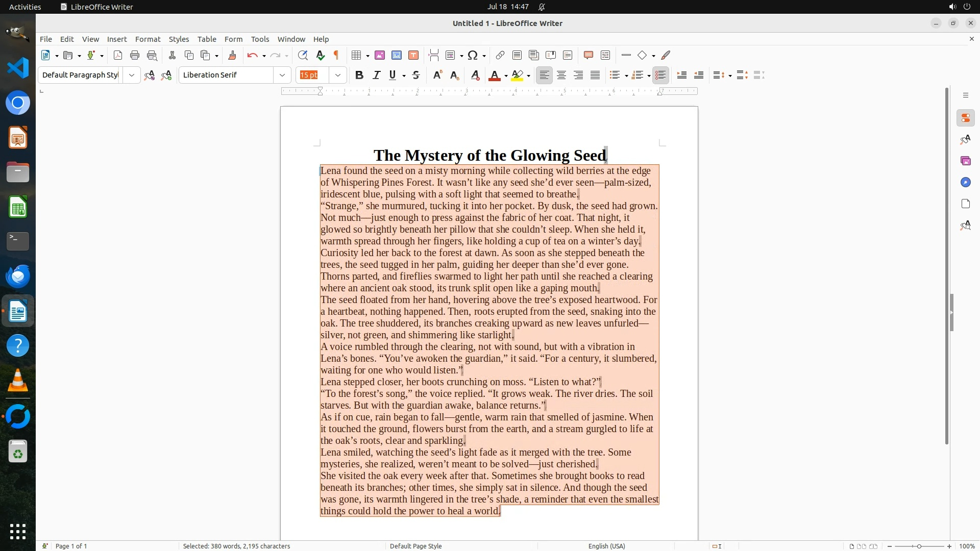Click the Insert Image icon
The height and width of the screenshot is (551, 980).
coord(380,55)
